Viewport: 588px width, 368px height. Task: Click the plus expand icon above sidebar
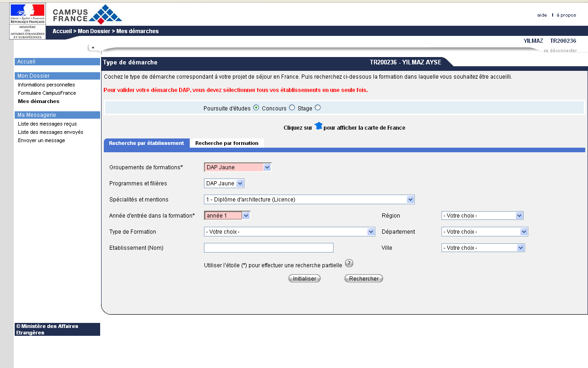[93, 47]
